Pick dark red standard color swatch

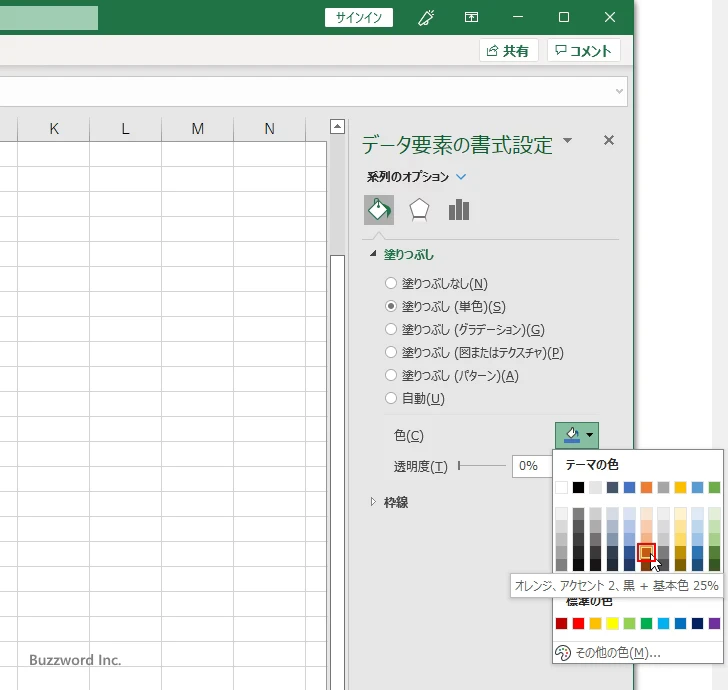pos(561,623)
